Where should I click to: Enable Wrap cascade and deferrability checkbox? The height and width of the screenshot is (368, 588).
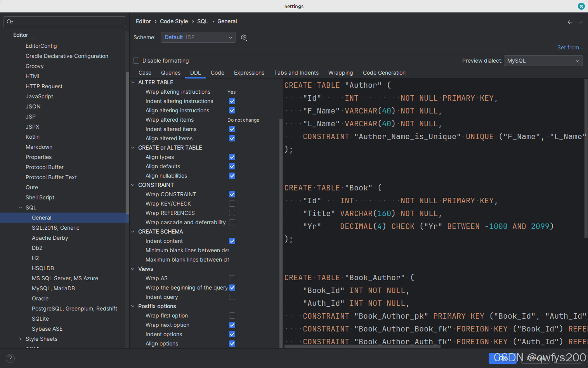click(232, 222)
